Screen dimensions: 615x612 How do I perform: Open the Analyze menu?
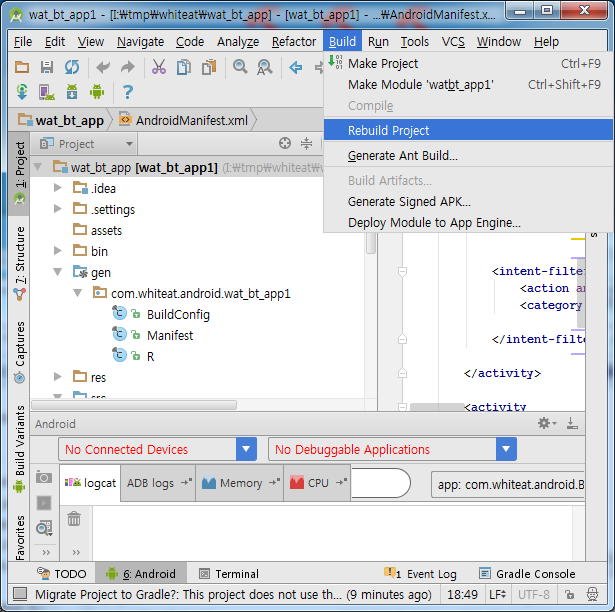pos(238,41)
